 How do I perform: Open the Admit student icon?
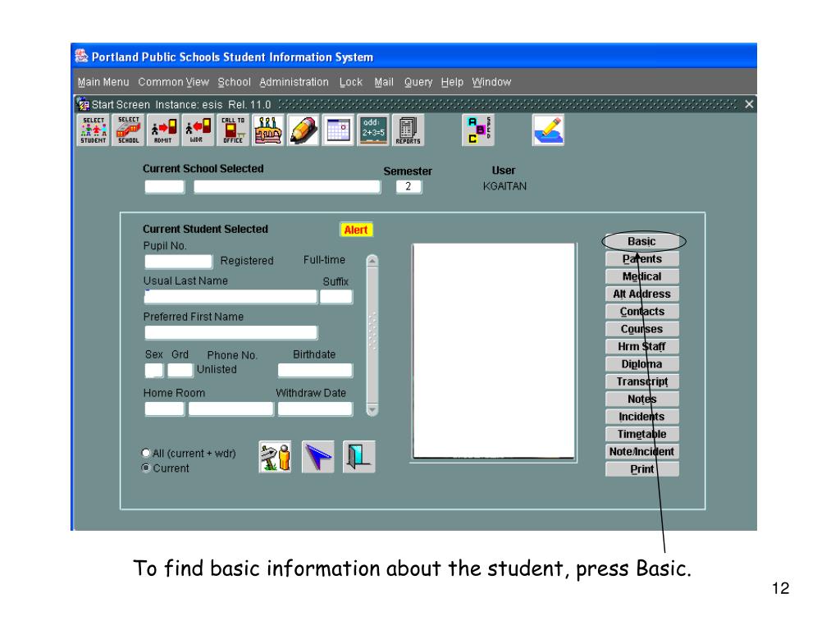click(163, 130)
